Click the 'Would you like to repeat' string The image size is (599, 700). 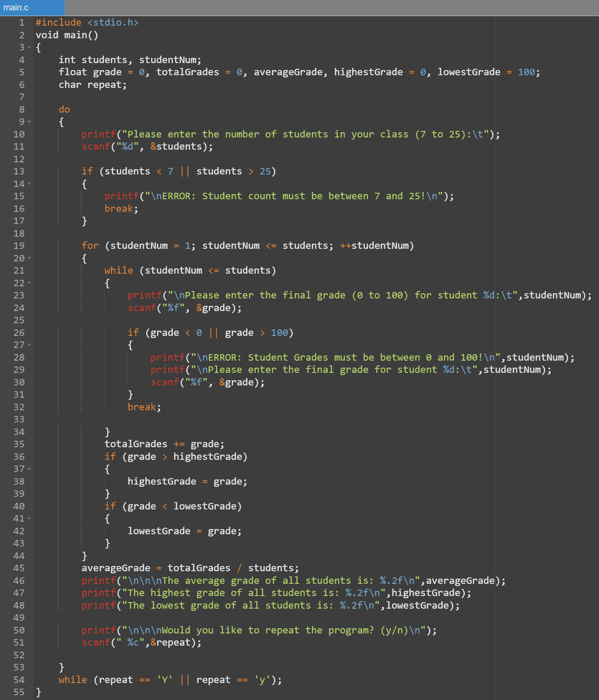click(x=231, y=630)
